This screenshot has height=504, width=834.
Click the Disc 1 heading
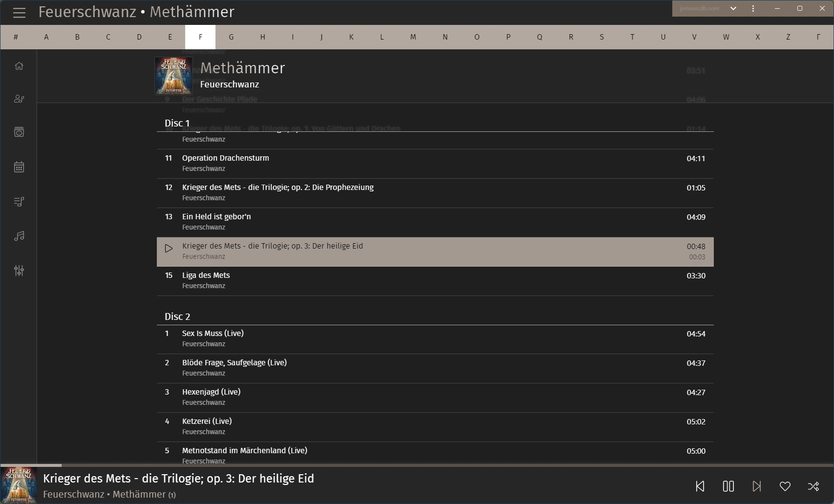[x=177, y=123]
